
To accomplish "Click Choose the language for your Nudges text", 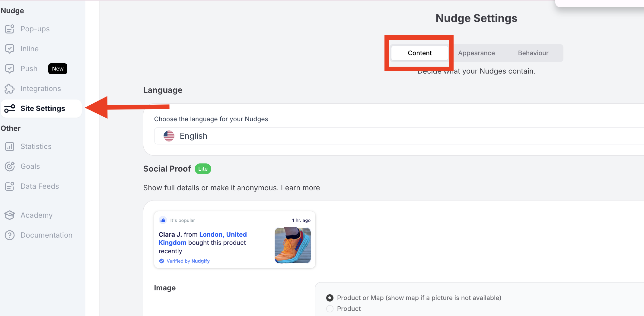I will [x=211, y=119].
